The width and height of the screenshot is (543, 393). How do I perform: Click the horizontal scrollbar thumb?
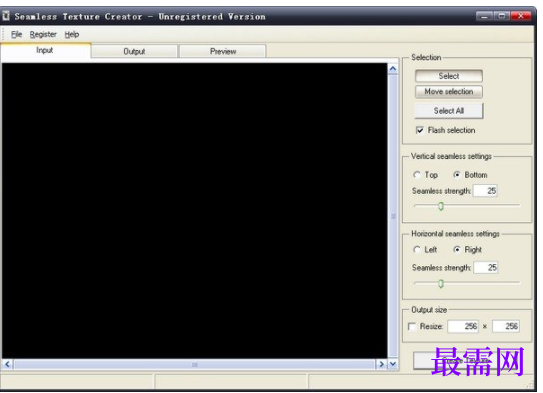pos(195,364)
